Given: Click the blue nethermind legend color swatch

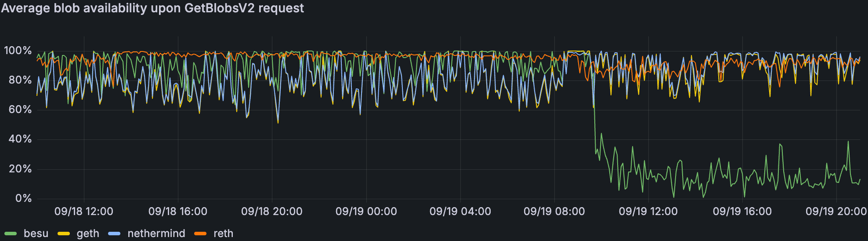Looking at the screenshot, I should 114,234.
